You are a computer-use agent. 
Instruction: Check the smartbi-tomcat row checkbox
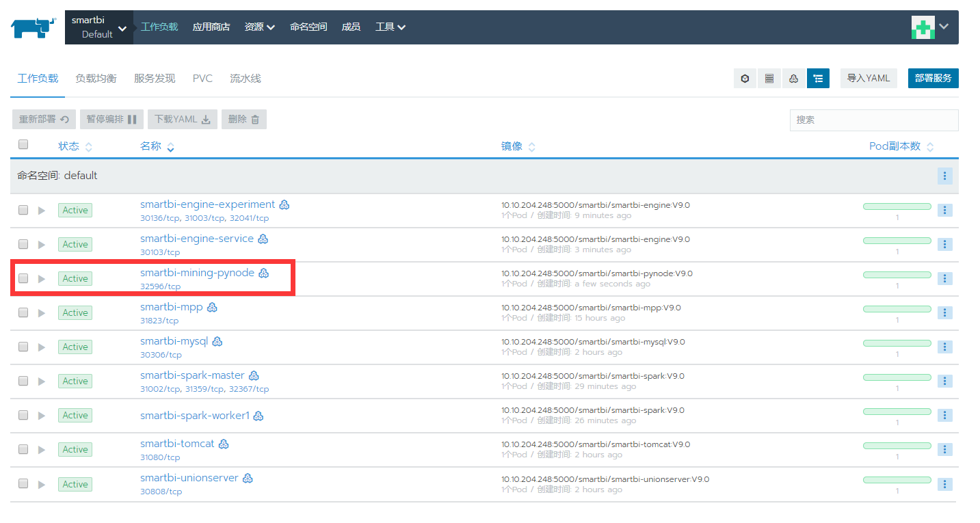point(23,449)
